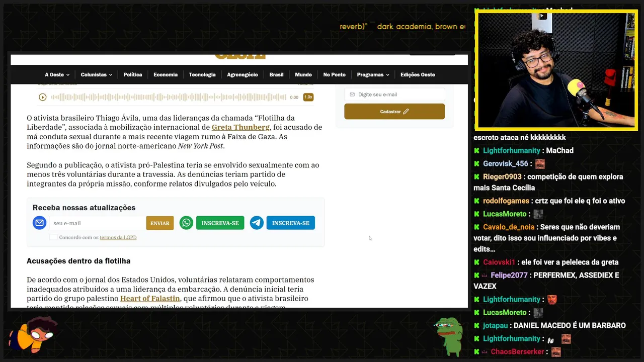Focus the seu e-mail newsletter field
The width and height of the screenshot is (644, 362).
97,223
